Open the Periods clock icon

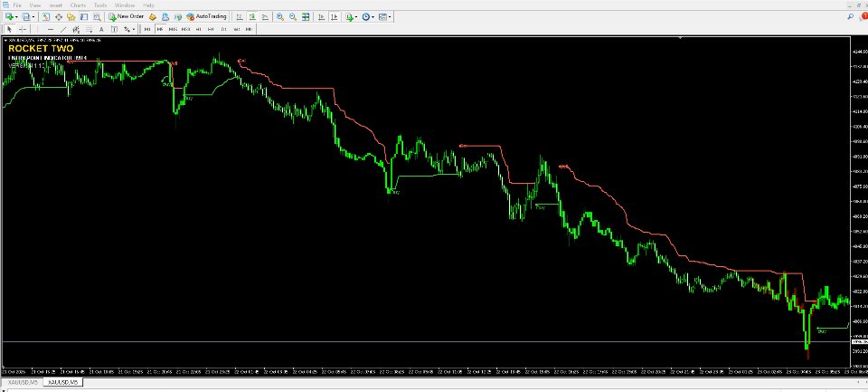tap(366, 16)
